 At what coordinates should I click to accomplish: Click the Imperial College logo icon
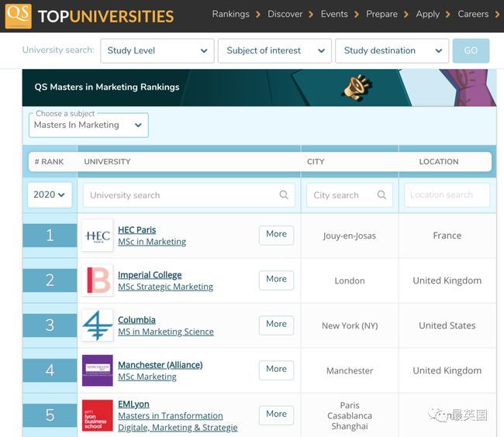[97, 280]
